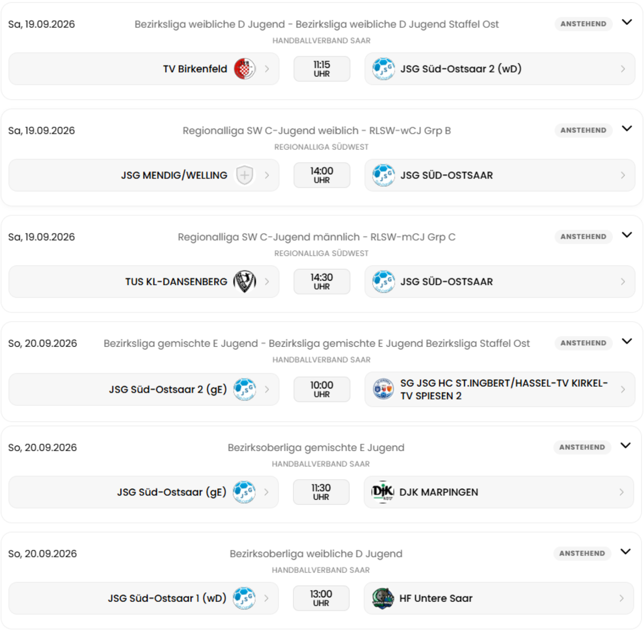This screenshot has height=644, width=644.
Task: Click the SG JSG HC St.Ingbert team crest
Action: pos(383,389)
